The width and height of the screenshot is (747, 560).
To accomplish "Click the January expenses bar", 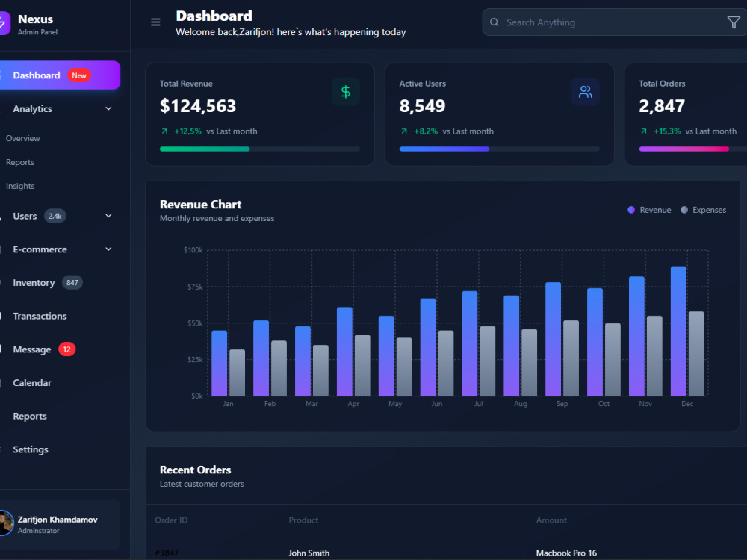I will pyautogui.click(x=238, y=373).
